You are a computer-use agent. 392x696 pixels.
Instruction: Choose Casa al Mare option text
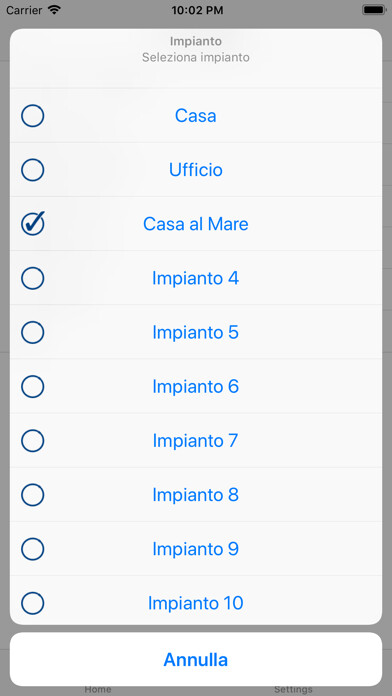(196, 224)
